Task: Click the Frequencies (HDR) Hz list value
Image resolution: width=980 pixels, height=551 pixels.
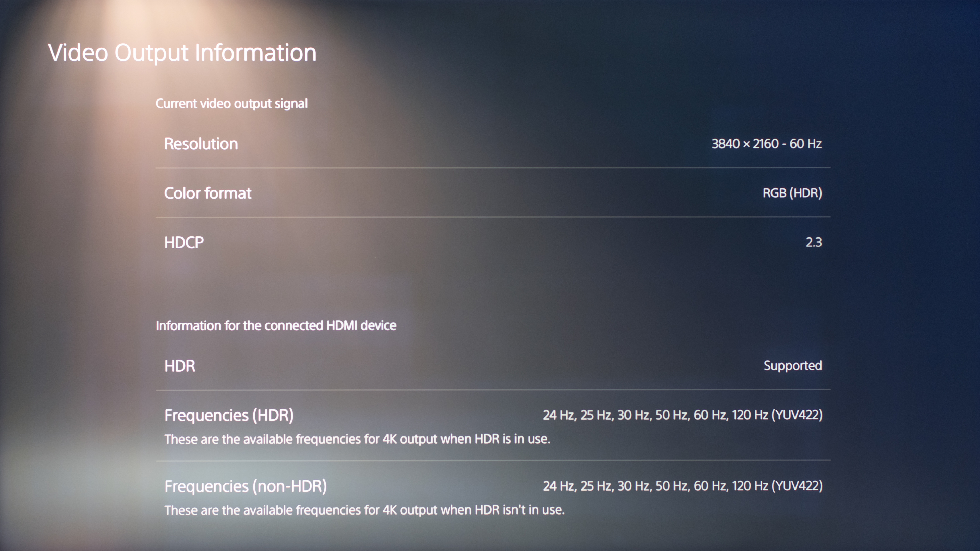Action: (682, 415)
